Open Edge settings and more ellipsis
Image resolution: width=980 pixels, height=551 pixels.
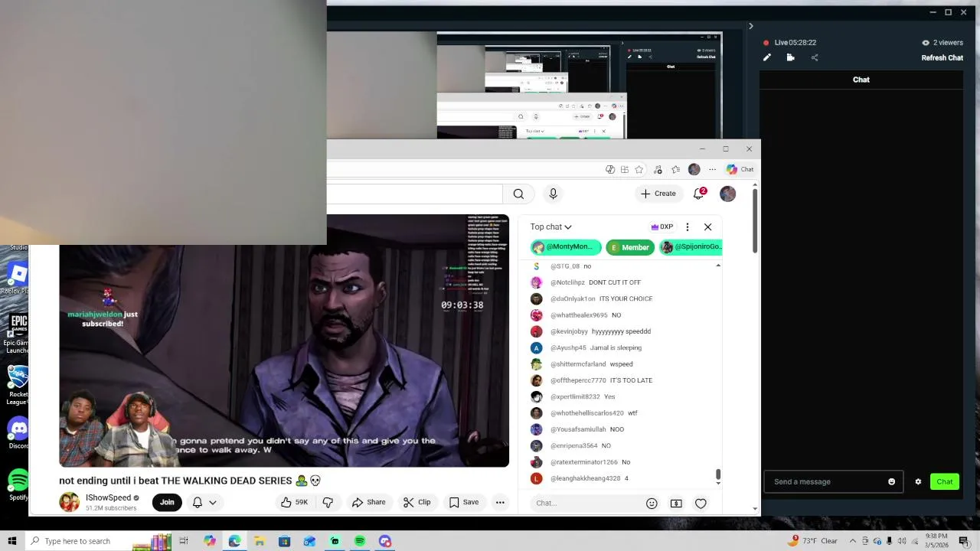click(x=712, y=169)
